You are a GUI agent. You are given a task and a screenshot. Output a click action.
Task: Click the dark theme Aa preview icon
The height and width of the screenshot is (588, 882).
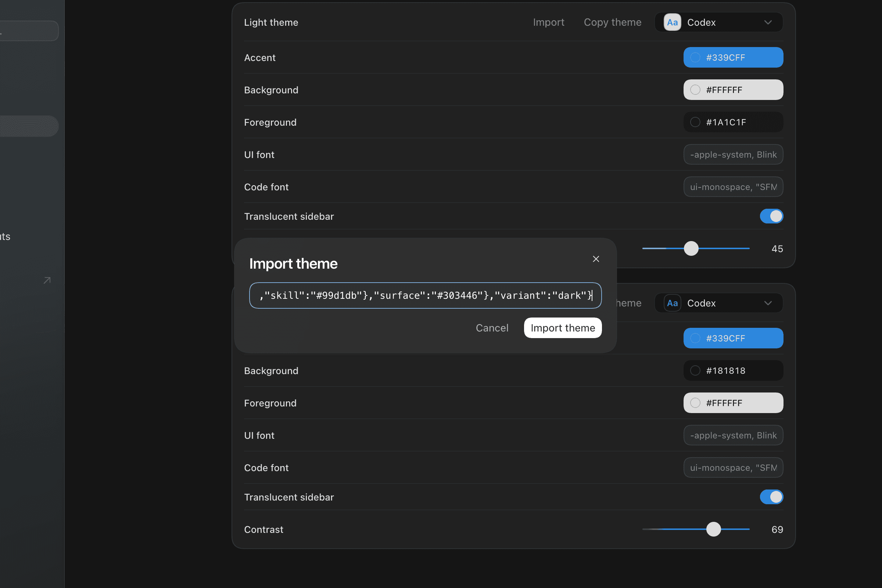(672, 303)
